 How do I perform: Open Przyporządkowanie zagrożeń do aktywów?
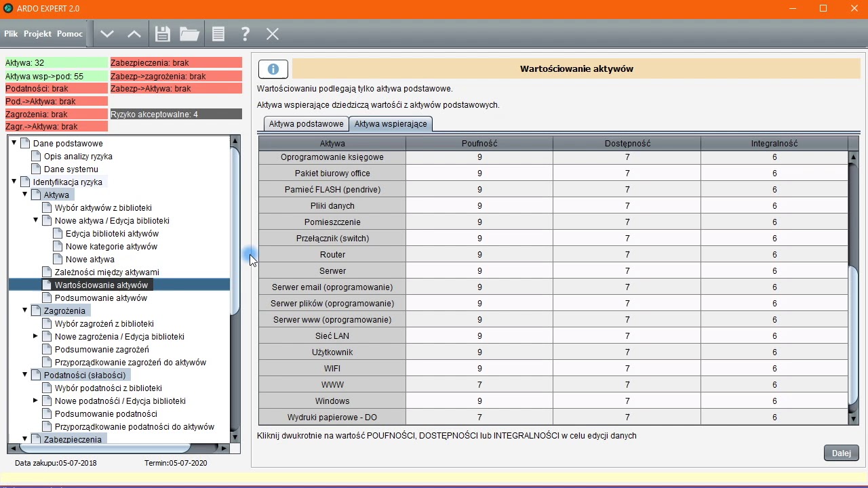(x=130, y=362)
